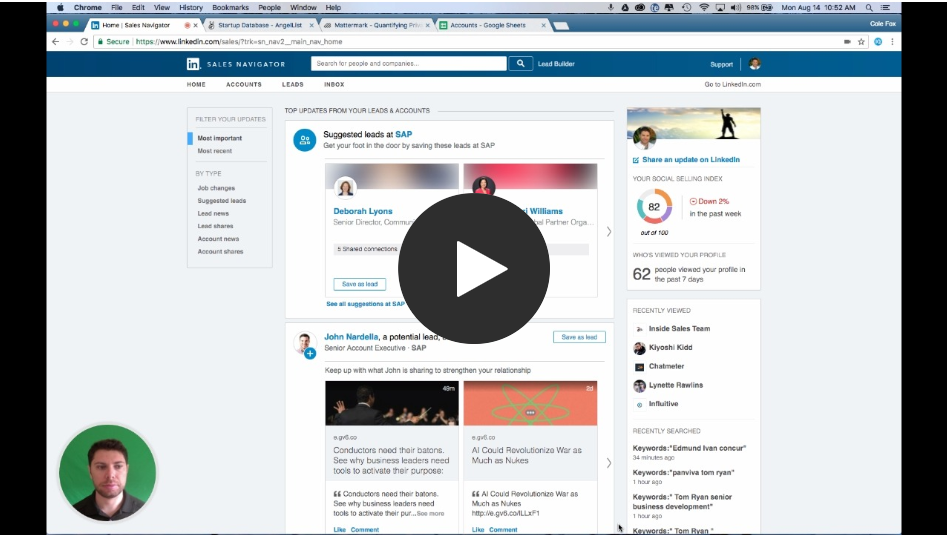Viewport: 947px width, 536px height.
Task: Open Lead Builder
Action: [556, 63]
